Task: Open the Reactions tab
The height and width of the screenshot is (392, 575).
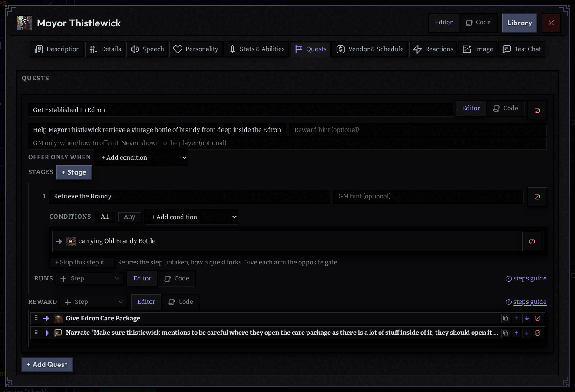Action: pyautogui.click(x=433, y=49)
